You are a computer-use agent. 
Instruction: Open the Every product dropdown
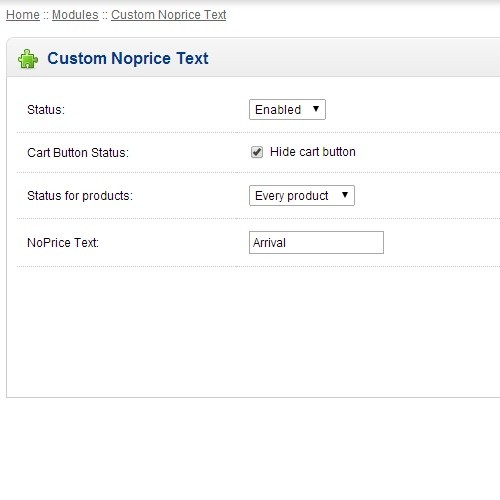pos(302,196)
